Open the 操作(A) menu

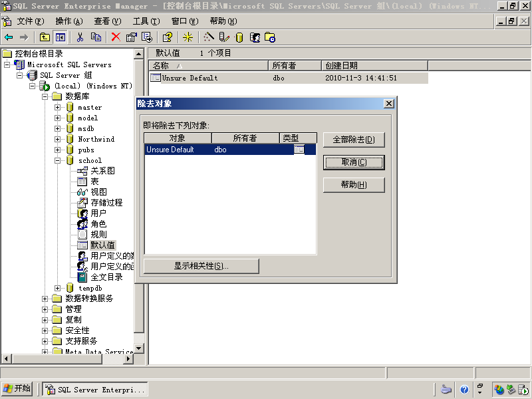coord(69,21)
